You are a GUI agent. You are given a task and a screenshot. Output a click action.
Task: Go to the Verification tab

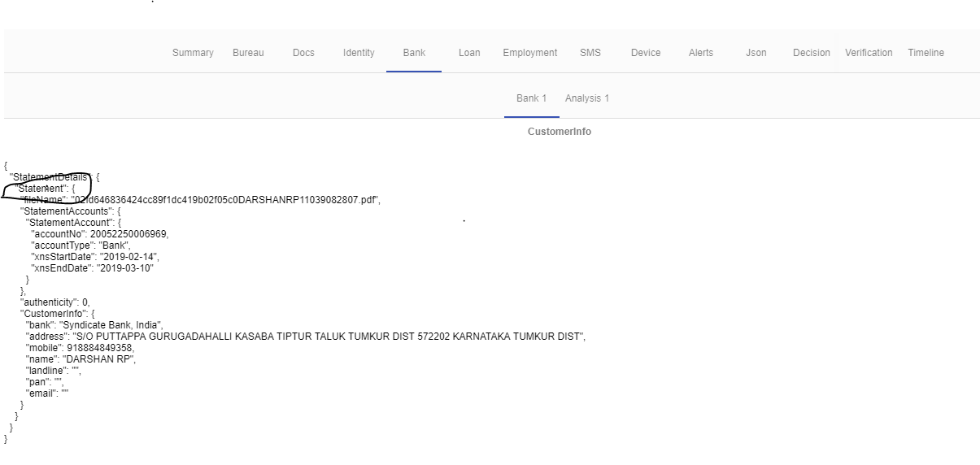[869, 53]
